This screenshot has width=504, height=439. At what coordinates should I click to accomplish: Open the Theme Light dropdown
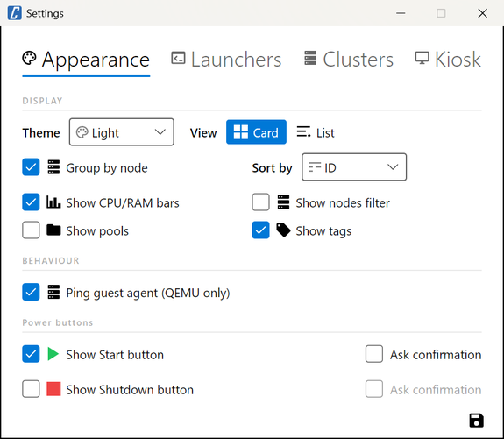click(122, 132)
